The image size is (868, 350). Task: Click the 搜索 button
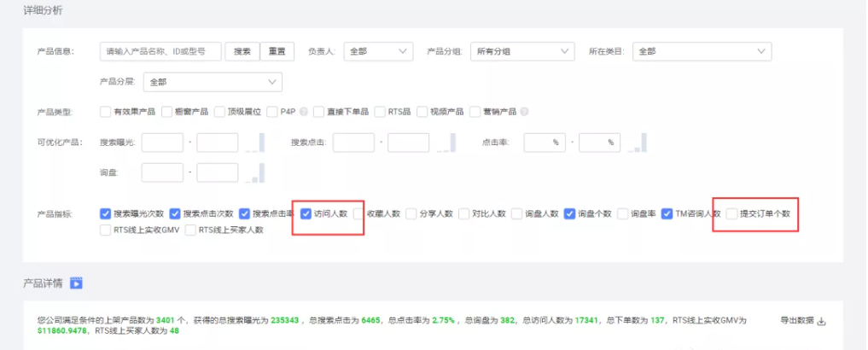point(242,51)
